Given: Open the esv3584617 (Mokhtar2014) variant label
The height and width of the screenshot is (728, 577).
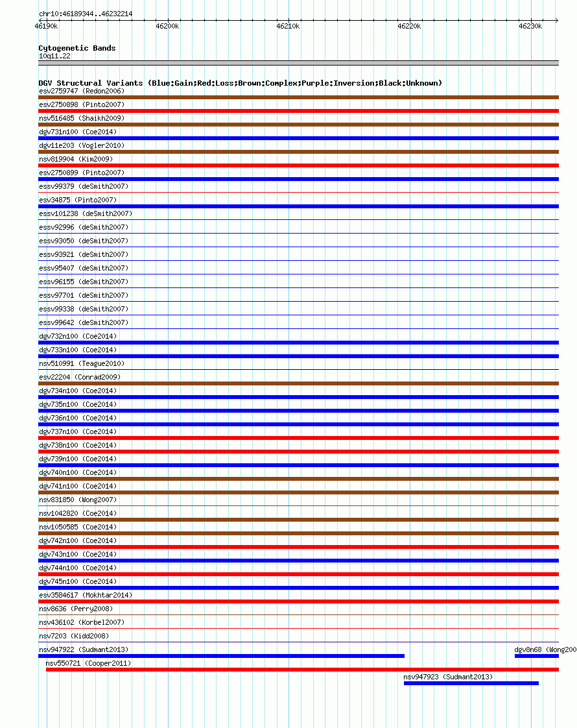Looking at the screenshot, I should point(86,595).
